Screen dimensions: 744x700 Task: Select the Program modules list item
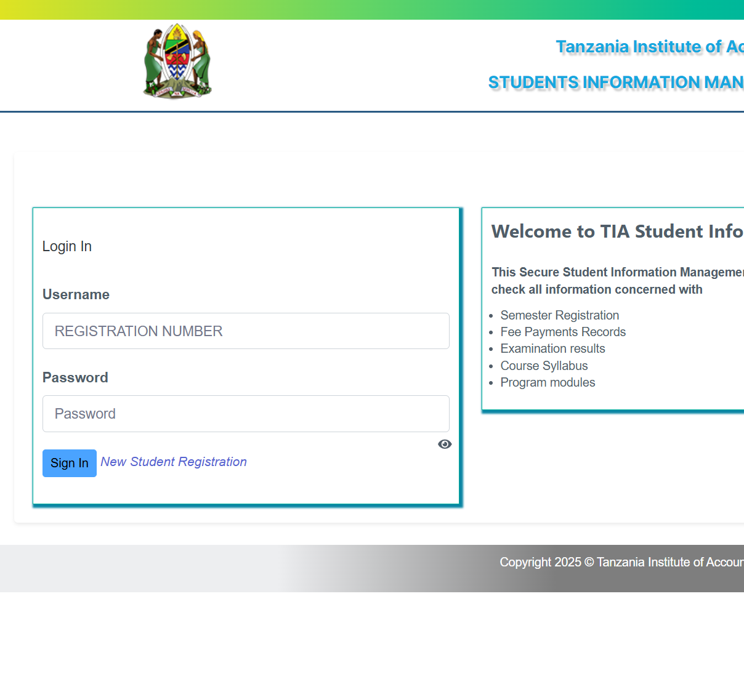pyautogui.click(x=548, y=382)
